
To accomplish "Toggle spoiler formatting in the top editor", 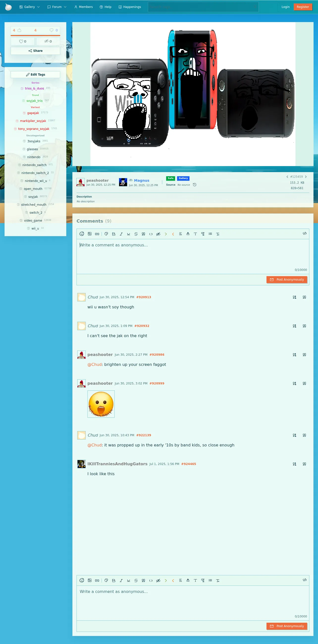I will tap(158, 234).
